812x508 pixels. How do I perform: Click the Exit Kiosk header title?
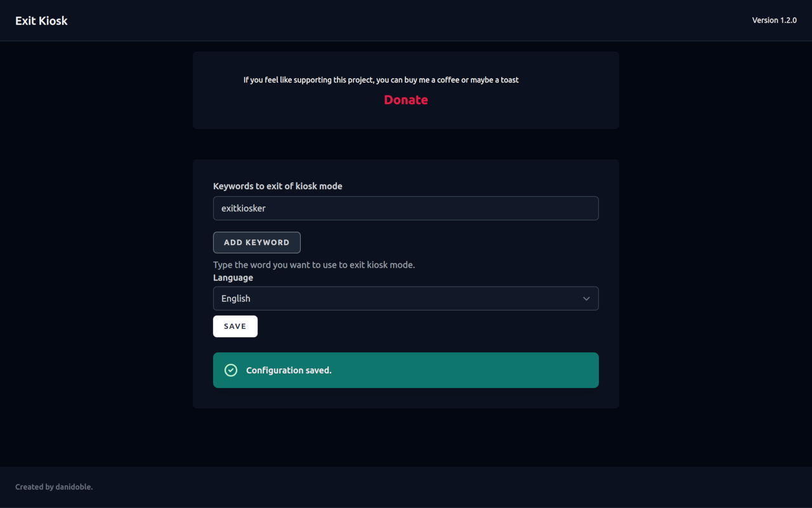click(41, 20)
